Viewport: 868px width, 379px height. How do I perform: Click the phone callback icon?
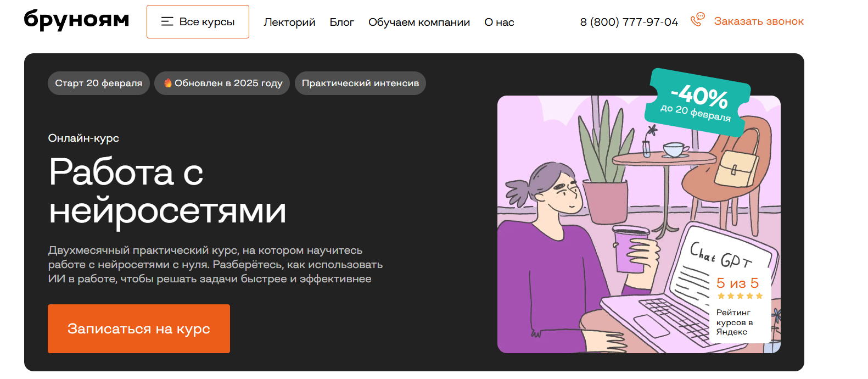click(697, 20)
